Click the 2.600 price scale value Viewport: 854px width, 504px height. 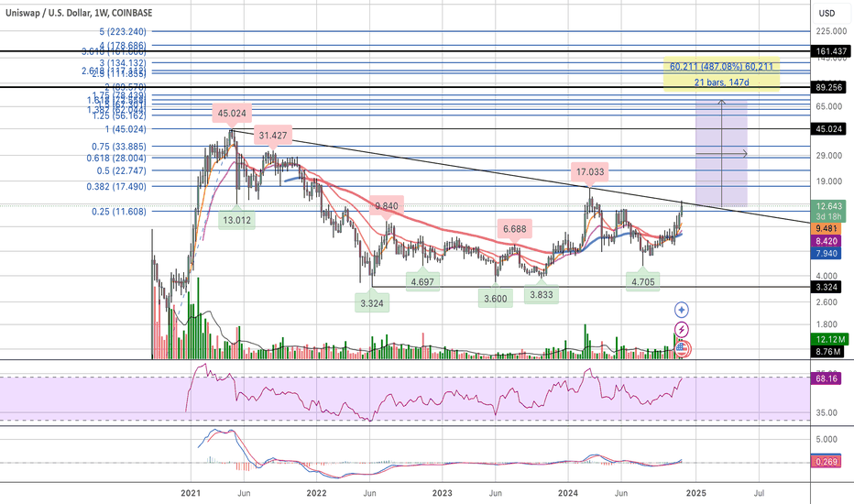click(827, 302)
